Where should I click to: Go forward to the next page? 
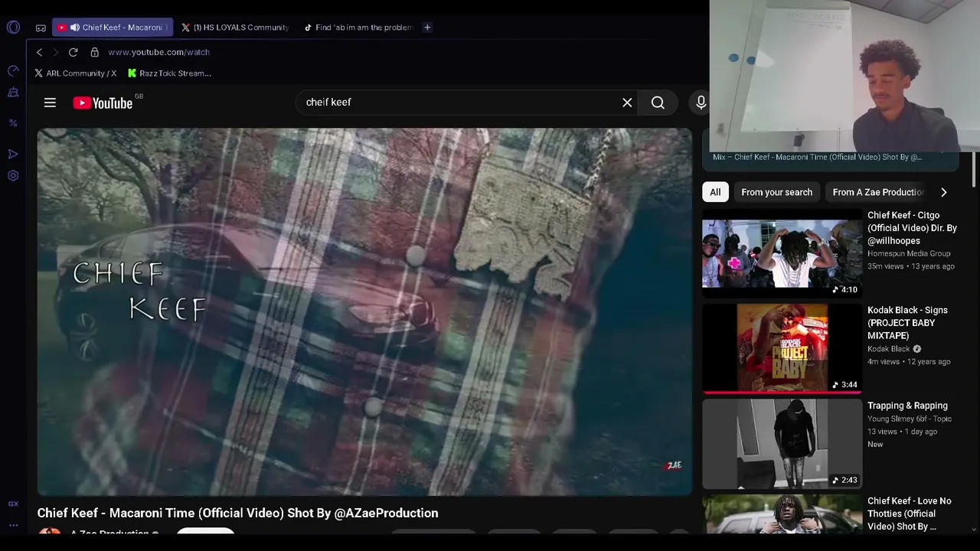[55, 52]
